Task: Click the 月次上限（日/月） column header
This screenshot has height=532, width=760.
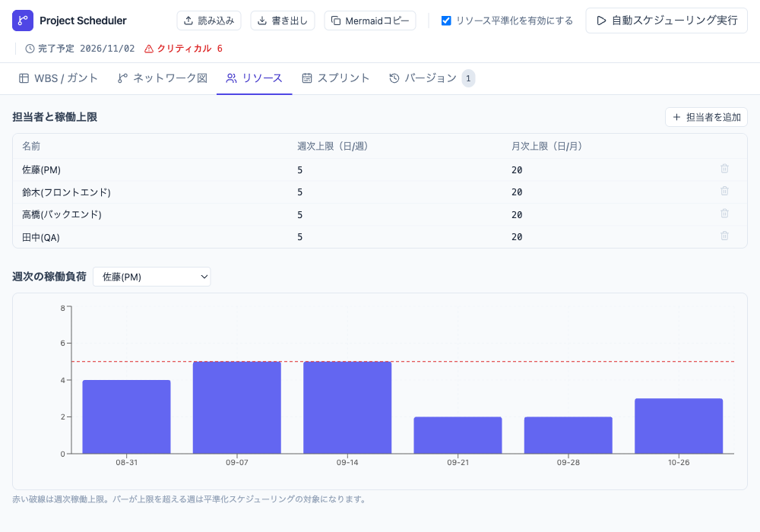Action: point(546,147)
